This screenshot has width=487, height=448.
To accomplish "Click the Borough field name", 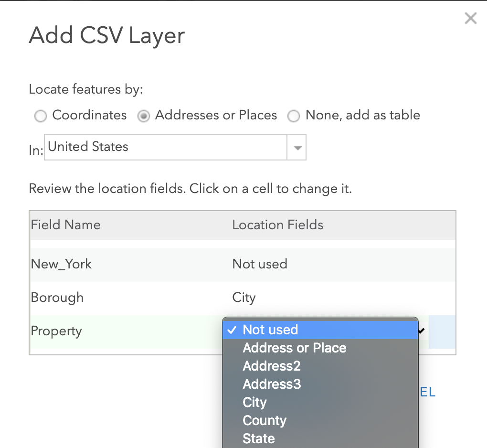I will tap(57, 298).
